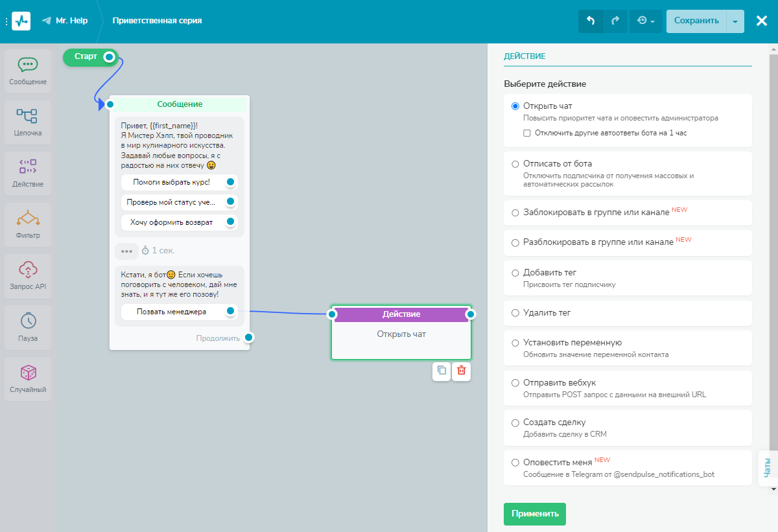
Task: Click the Хочу оформить возврат button
Action: coord(172,222)
